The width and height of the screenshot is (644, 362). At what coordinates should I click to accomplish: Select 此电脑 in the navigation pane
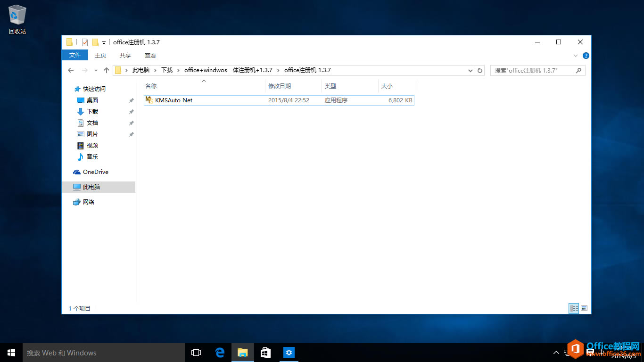coord(99,187)
